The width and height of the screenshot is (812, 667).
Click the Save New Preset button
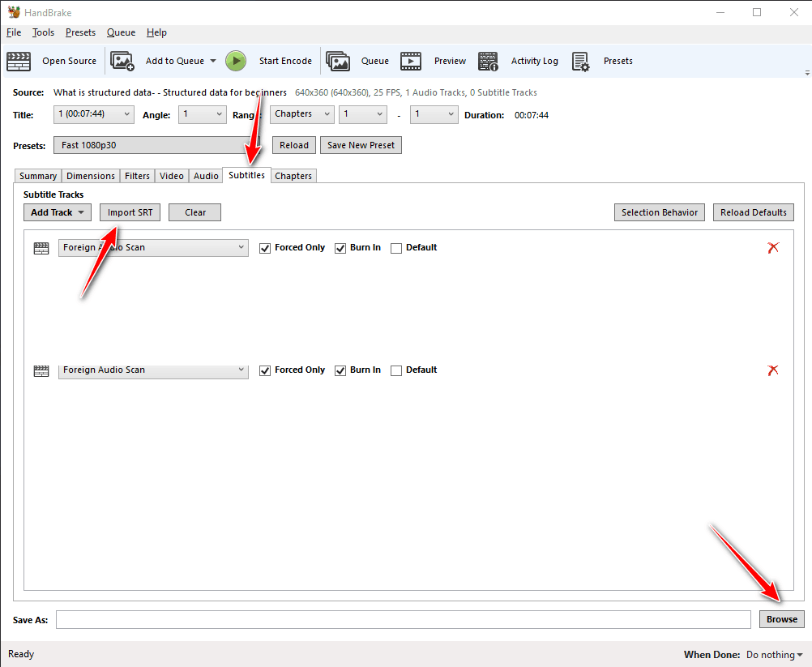coord(361,145)
